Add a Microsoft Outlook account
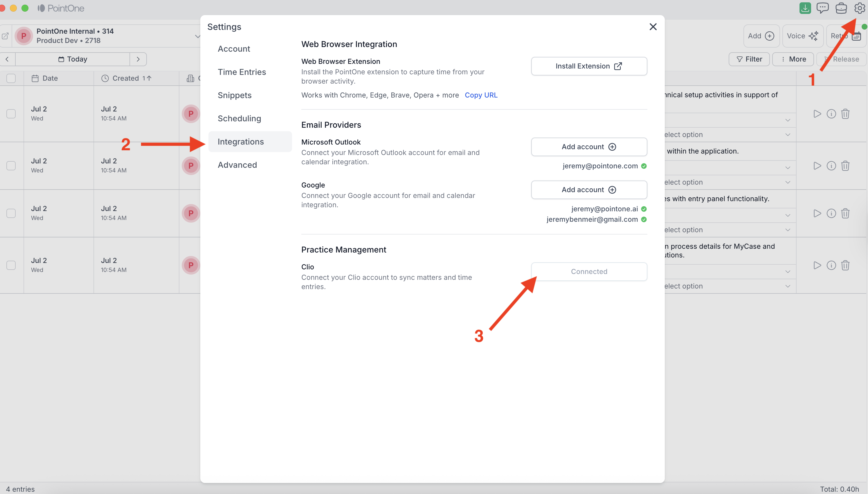This screenshot has height=494, width=868. click(x=589, y=147)
